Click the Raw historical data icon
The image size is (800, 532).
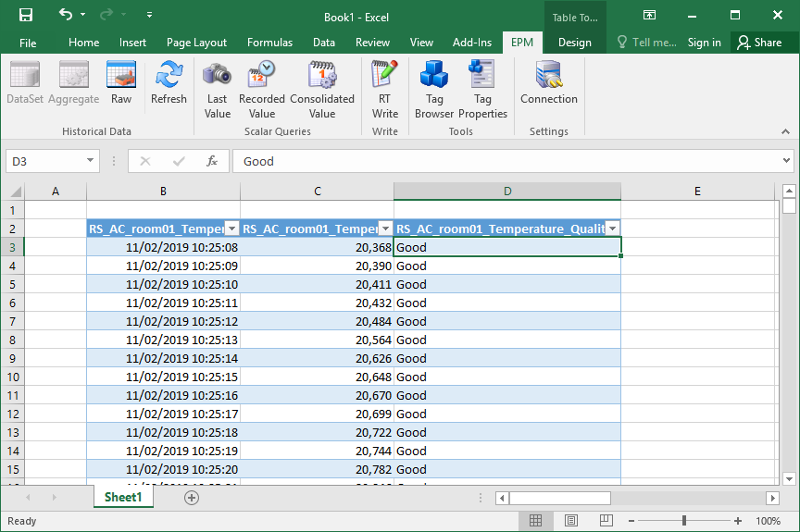(121, 82)
